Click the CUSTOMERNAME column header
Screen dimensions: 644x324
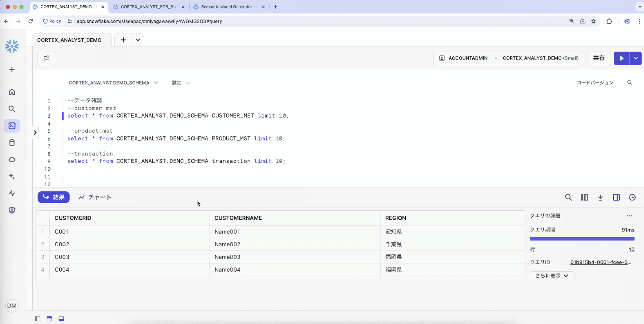click(x=295, y=218)
